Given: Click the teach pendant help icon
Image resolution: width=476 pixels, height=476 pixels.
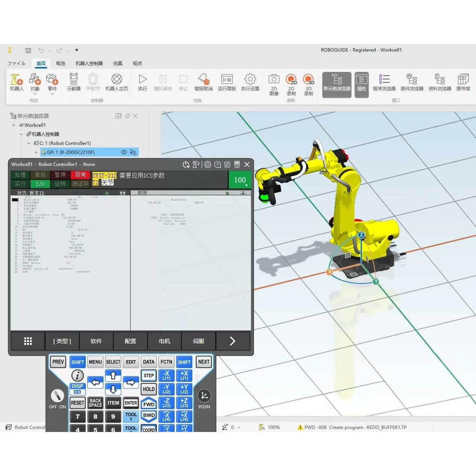Looking at the screenshot, I should click(217, 164).
